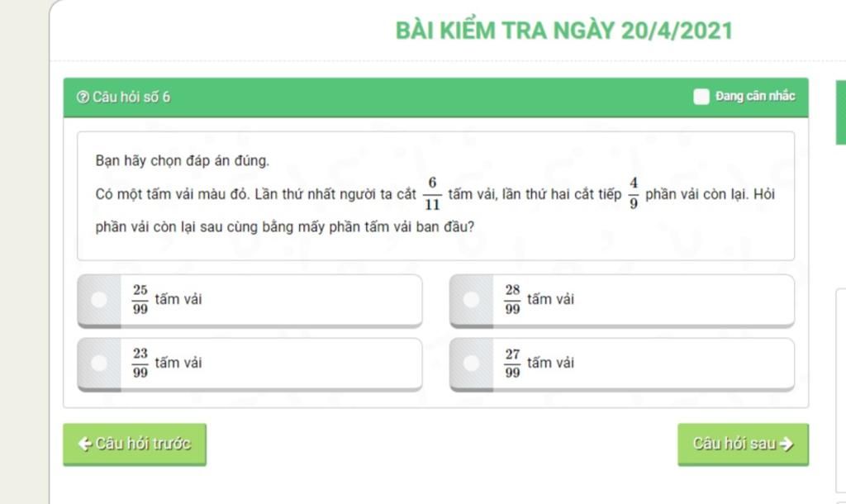Select the radio button for 28/99 tấm vải
846x504 pixels.
pyautogui.click(x=471, y=299)
